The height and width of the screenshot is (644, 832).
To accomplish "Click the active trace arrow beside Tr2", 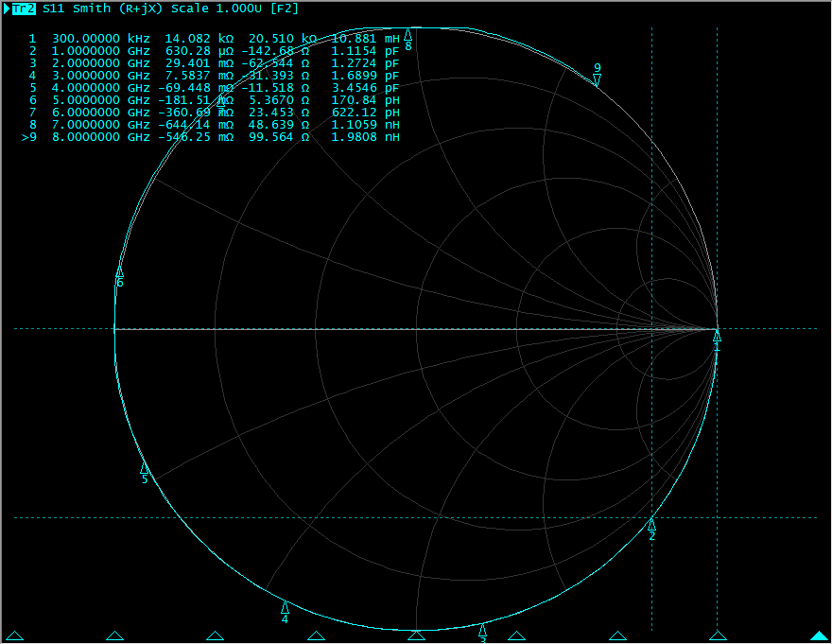I will (7, 9).
